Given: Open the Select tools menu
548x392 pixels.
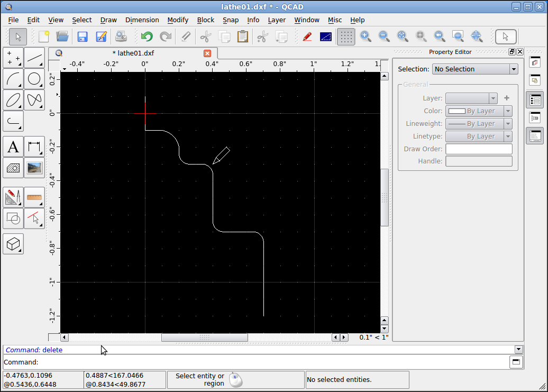Looking at the screenshot, I should [x=34, y=218].
